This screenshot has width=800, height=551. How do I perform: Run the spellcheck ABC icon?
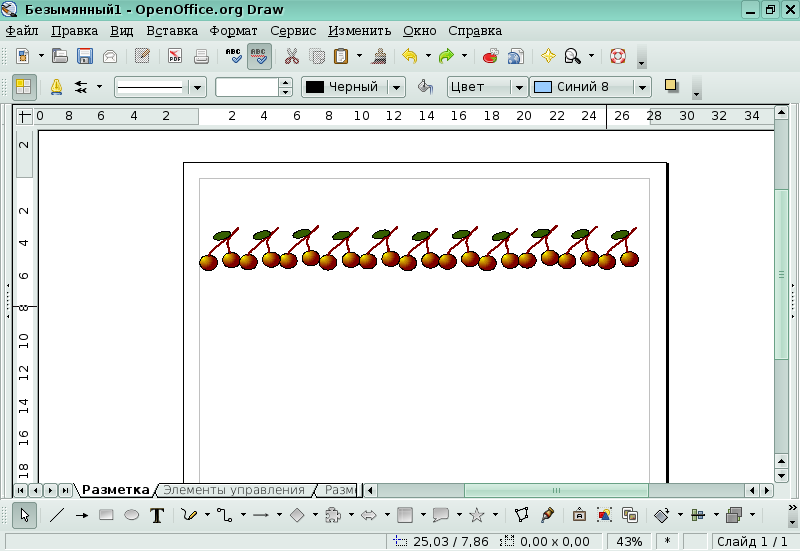pos(234,56)
